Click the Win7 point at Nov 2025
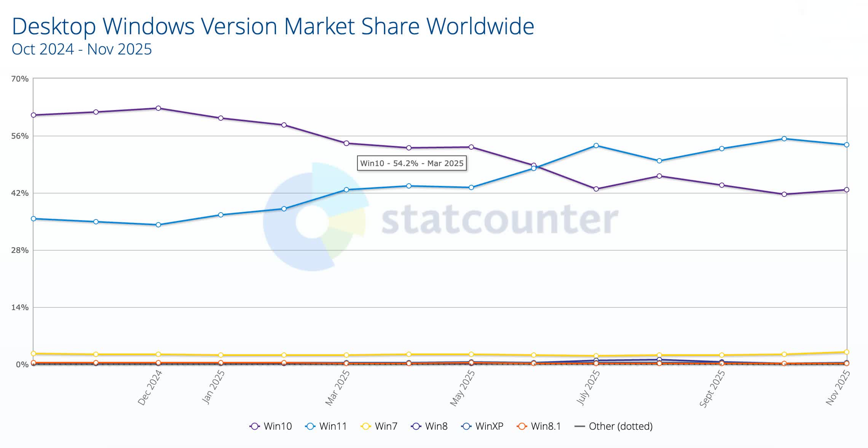Viewport: 868px width, 448px height. [x=847, y=352]
